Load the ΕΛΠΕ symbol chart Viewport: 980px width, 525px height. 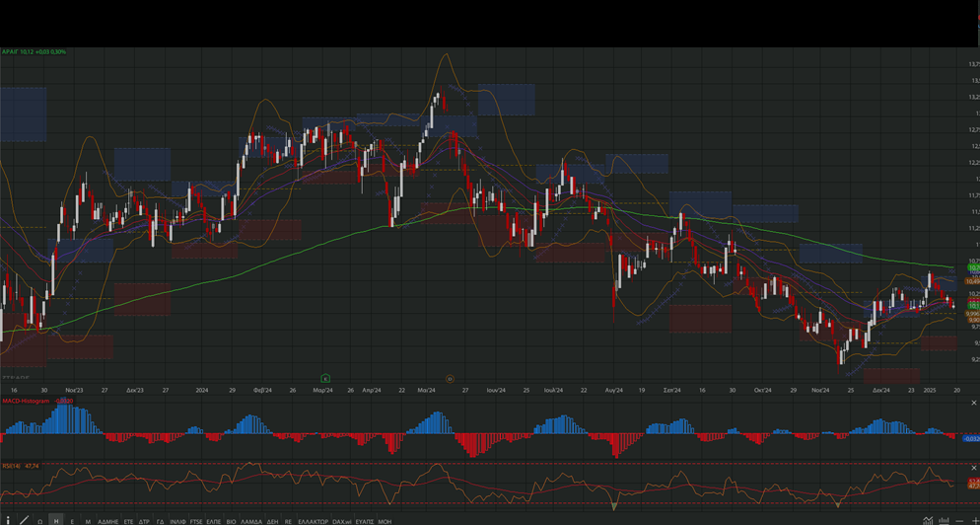(x=214, y=521)
